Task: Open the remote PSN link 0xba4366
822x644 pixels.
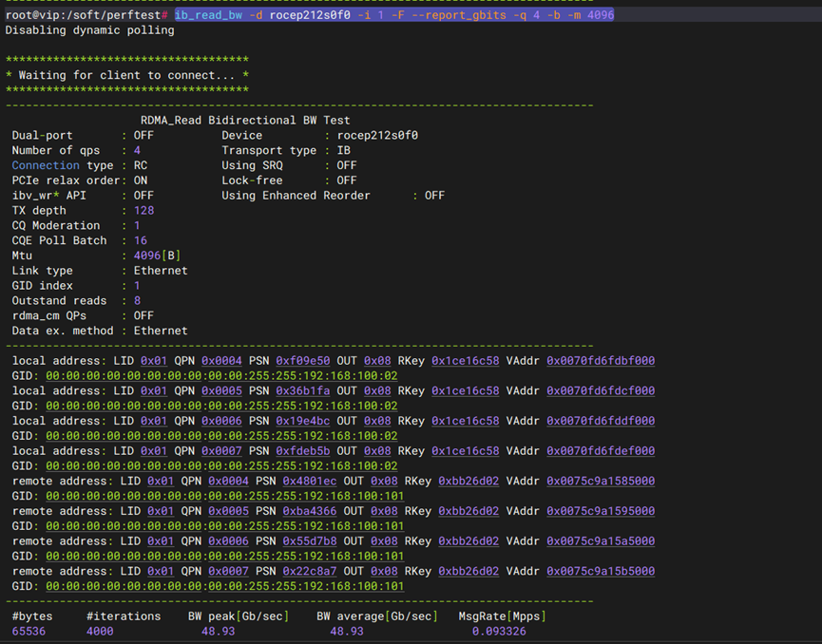Action: pyautogui.click(x=309, y=511)
